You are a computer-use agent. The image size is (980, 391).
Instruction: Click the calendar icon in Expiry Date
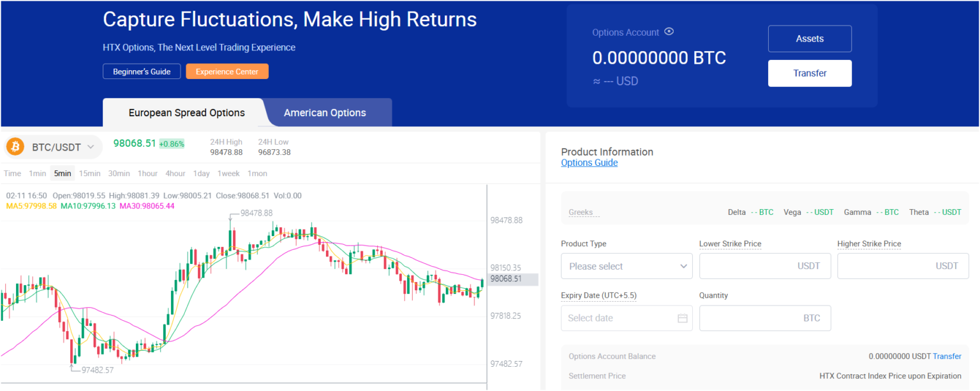[x=683, y=318]
